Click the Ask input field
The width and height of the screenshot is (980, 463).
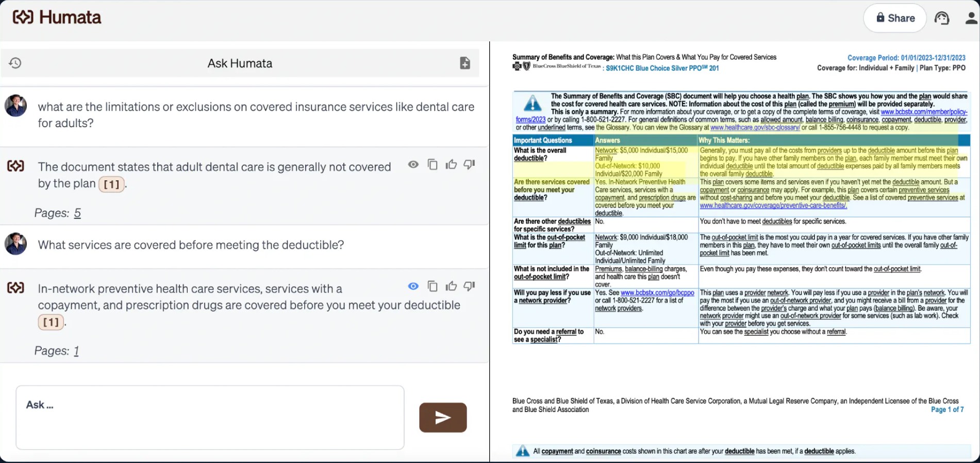point(210,417)
